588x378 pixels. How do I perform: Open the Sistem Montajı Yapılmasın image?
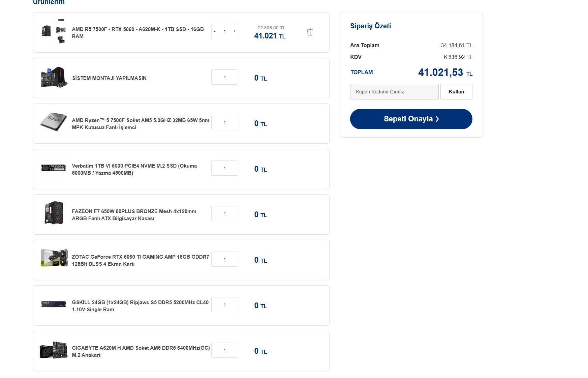click(x=54, y=77)
